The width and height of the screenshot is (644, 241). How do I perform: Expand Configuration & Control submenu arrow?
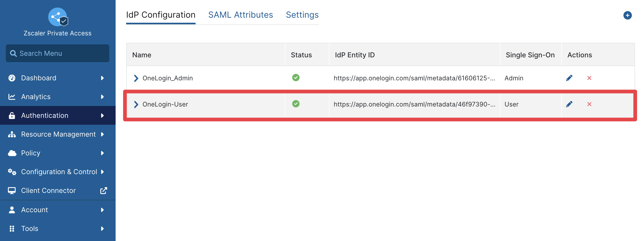click(x=102, y=172)
